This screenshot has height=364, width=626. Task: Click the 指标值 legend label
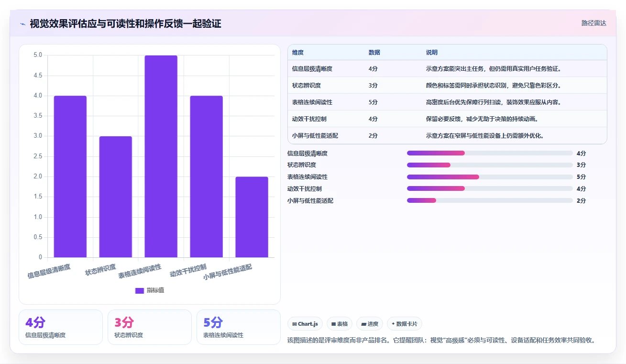coord(155,290)
